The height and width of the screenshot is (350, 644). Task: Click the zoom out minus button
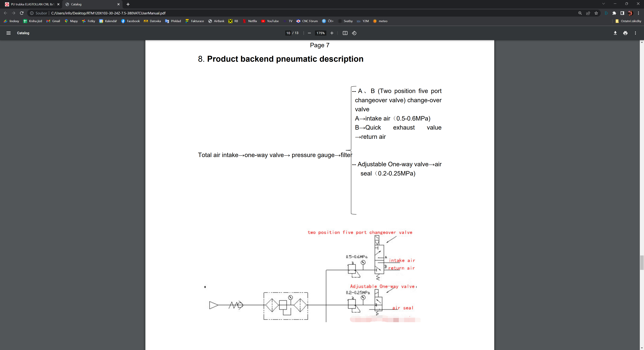(309, 33)
